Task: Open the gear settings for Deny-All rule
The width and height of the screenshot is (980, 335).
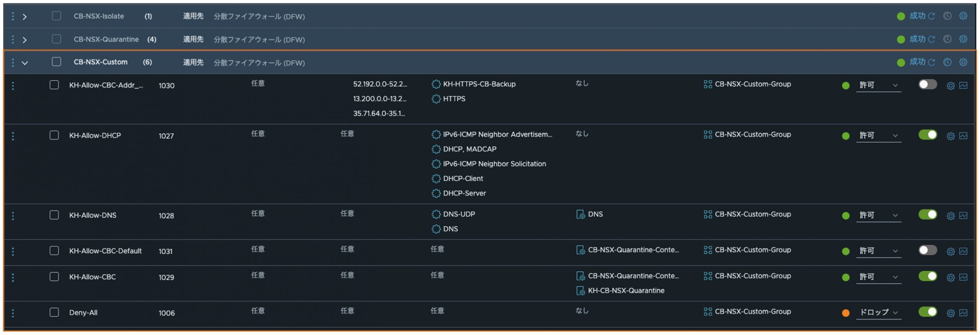Action: [x=950, y=313]
